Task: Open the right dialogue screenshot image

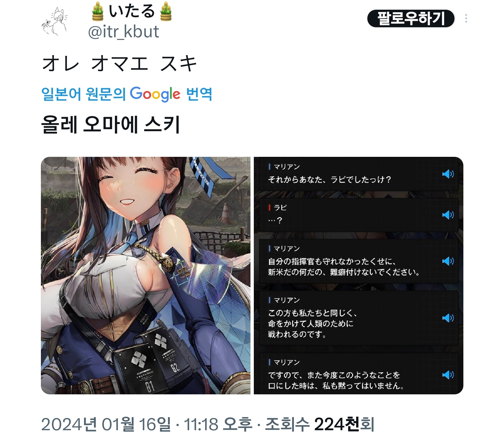Action: coord(358,275)
